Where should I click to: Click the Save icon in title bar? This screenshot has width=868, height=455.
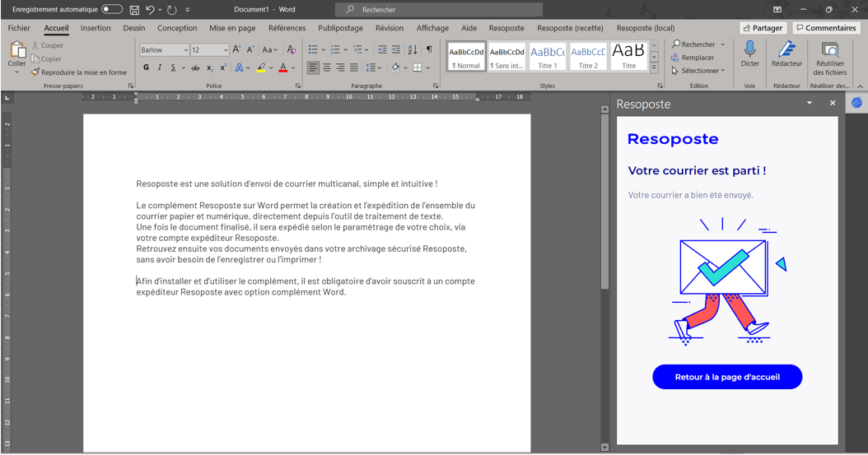134,9
